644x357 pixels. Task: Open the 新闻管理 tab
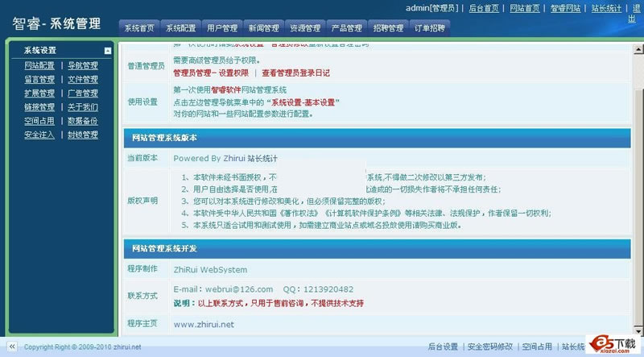[x=264, y=28]
